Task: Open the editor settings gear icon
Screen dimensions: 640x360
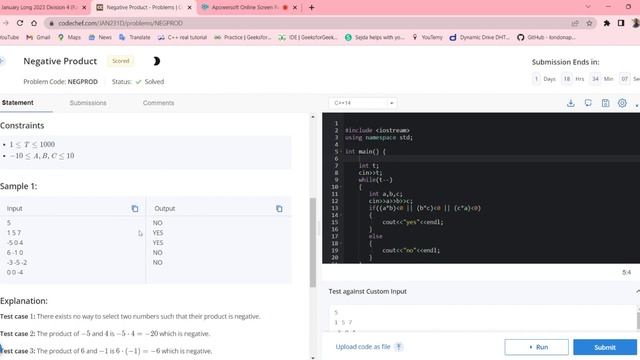Action: [x=622, y=103]
